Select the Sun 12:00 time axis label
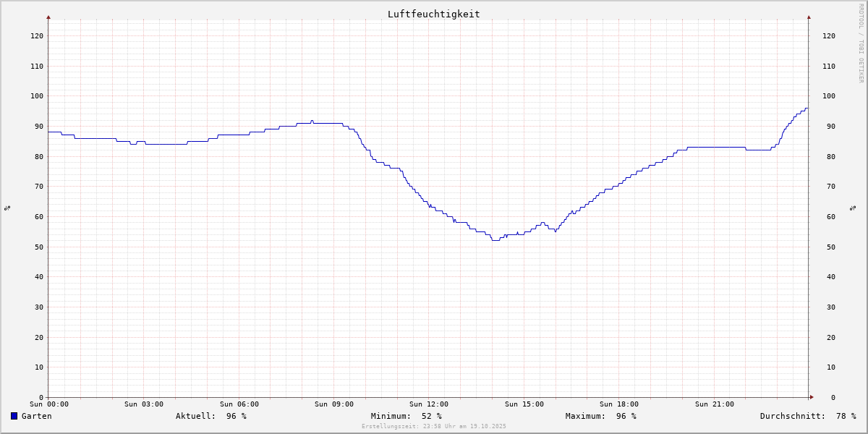 click(x=428, y=404)
